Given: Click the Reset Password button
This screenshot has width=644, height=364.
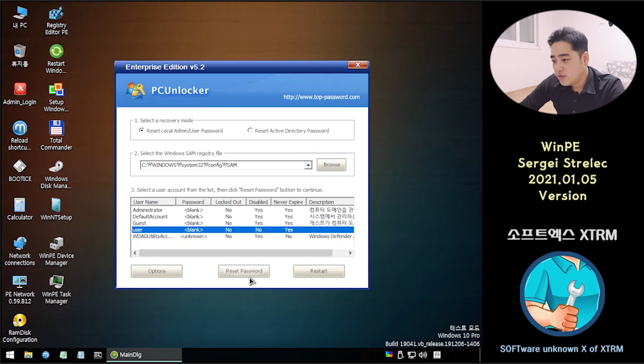Looking at the screenshot, I should (244, 271).
